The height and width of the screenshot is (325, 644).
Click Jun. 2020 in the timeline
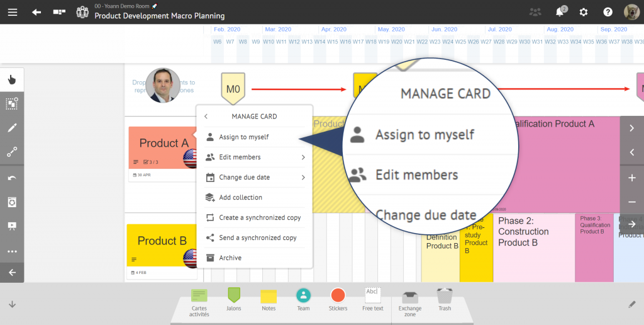point(445,29)
